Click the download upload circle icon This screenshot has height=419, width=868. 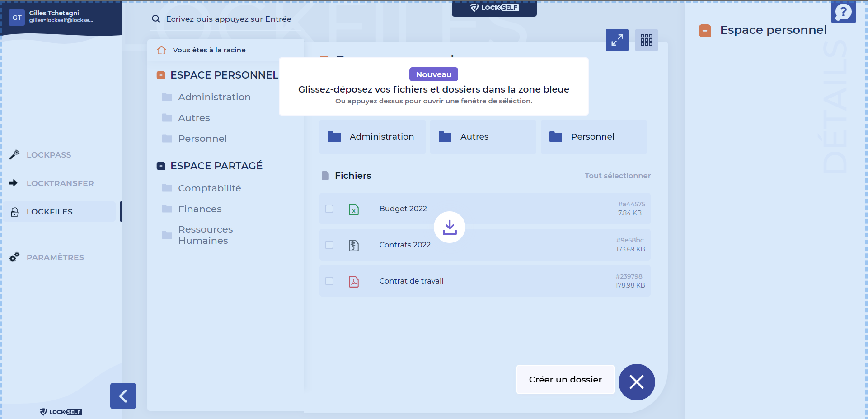[x=449, y=227]
